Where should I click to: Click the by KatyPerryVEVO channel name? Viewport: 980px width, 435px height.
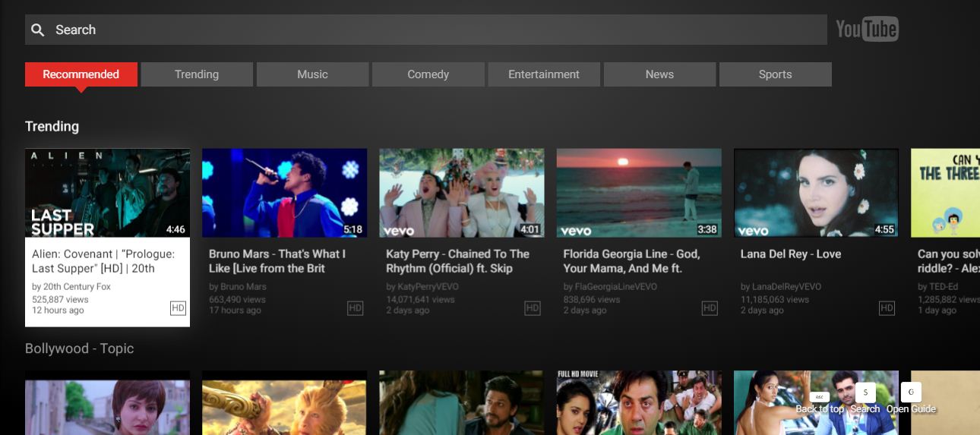[x=422, y=287]
